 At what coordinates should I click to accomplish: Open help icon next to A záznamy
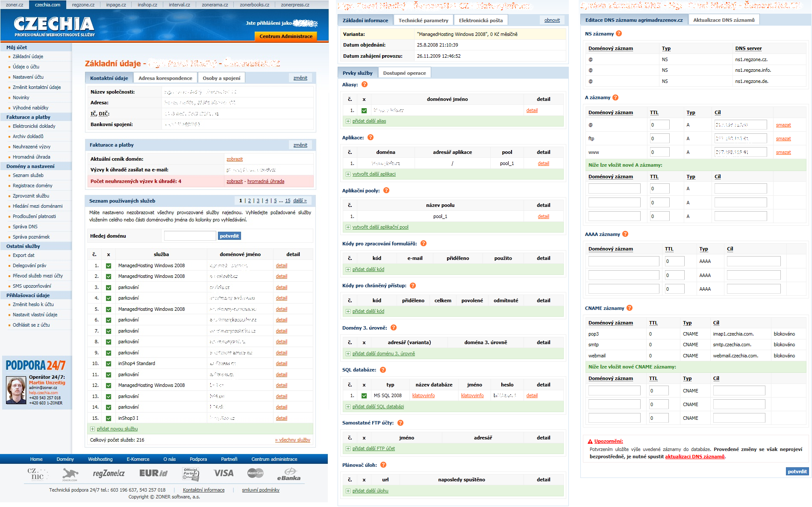pos(615,97)
